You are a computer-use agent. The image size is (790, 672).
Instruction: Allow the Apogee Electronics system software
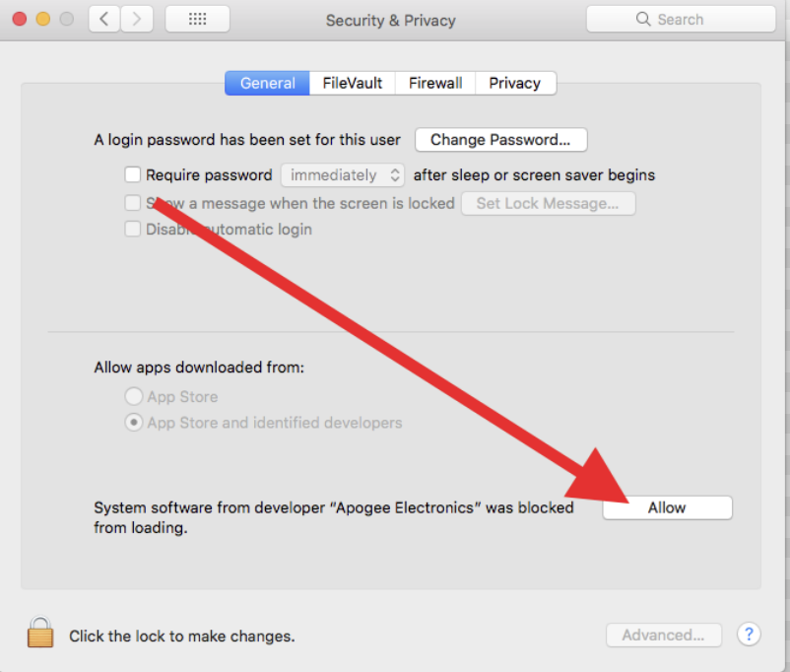(667, 507)
